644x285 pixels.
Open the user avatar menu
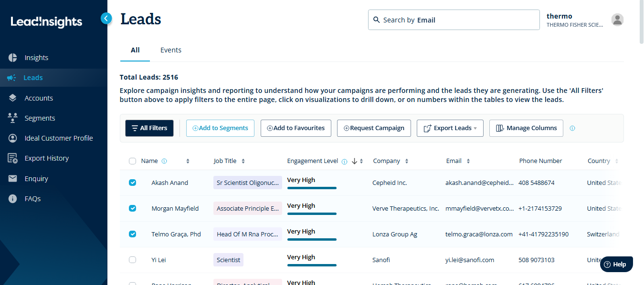[617, 20]
